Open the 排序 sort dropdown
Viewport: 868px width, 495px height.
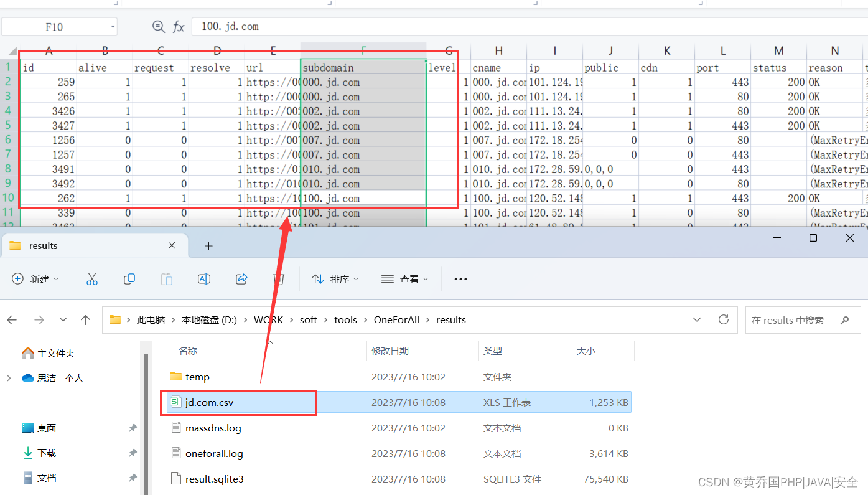pos(335,279)
